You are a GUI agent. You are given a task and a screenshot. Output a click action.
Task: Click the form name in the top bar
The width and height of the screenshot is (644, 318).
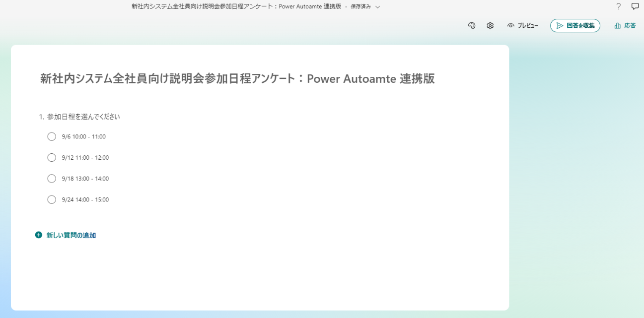(236, 7)
